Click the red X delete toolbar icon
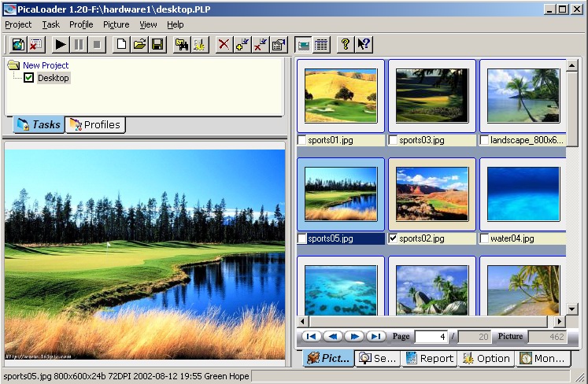This screenshot has width=588, height=384. (224, 44)
